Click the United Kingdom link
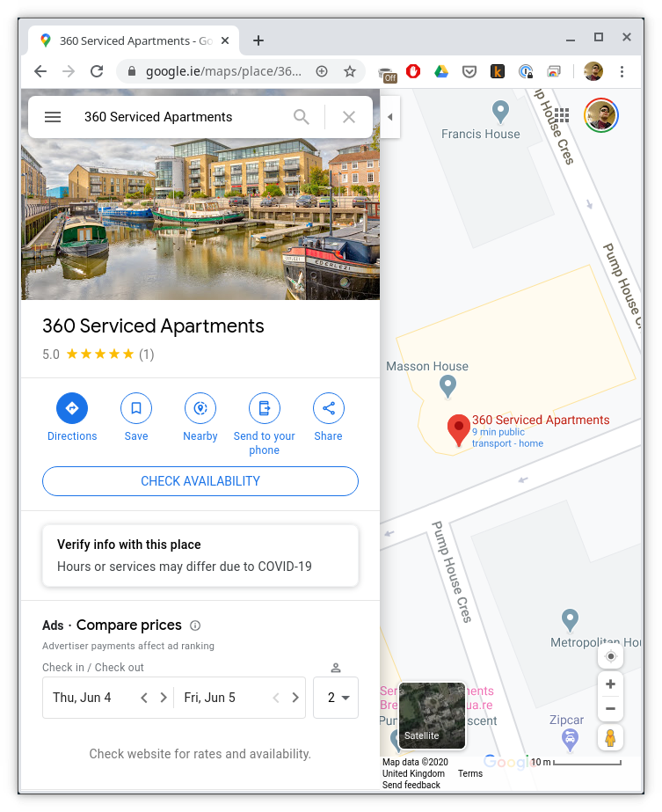The height and width of the screenshot is (812, 662). point(413,773)
